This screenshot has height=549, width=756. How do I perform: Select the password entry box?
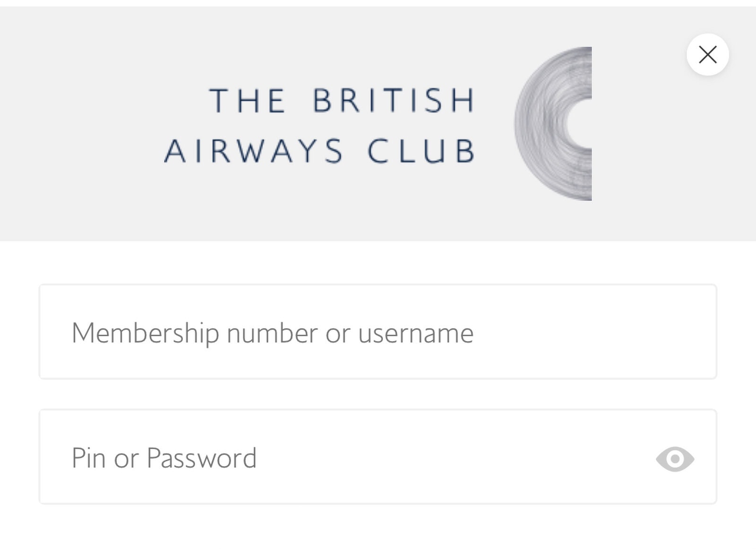click(378, 457)
